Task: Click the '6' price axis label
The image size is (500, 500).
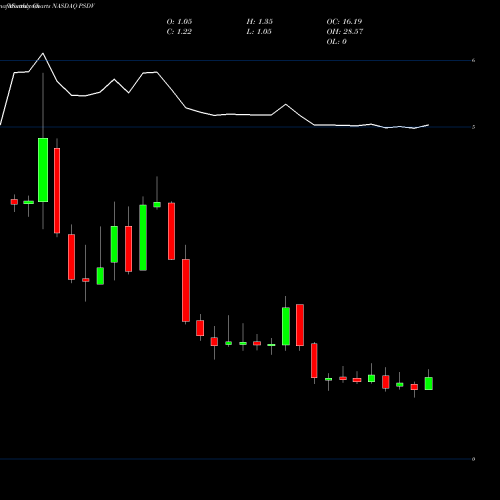Action: (x=473, y=60)
